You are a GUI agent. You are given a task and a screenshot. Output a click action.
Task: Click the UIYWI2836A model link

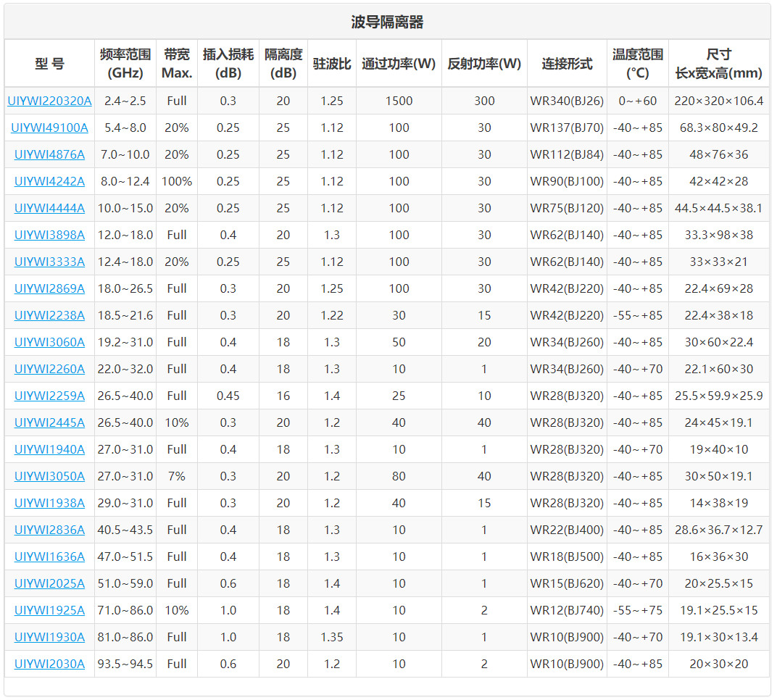tap(49, 530)
